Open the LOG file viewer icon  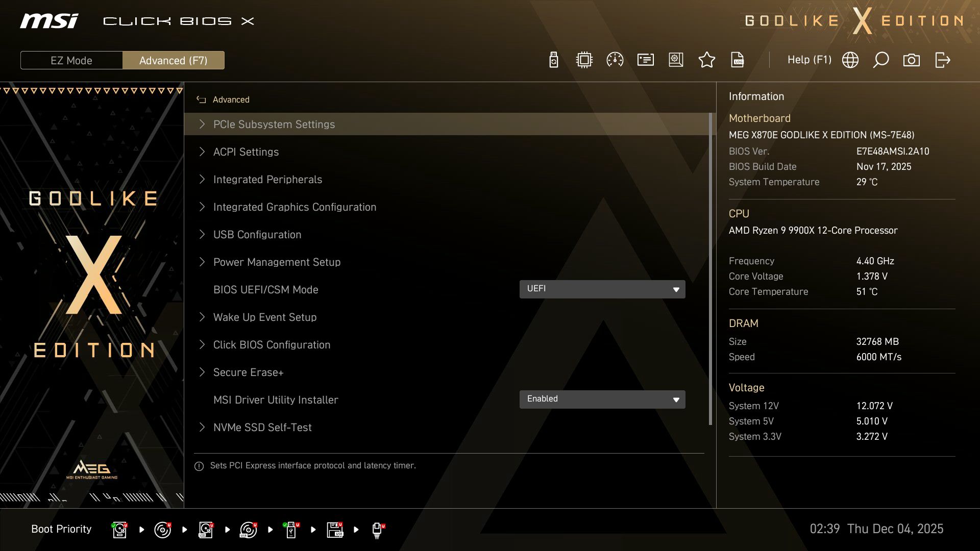737,60
